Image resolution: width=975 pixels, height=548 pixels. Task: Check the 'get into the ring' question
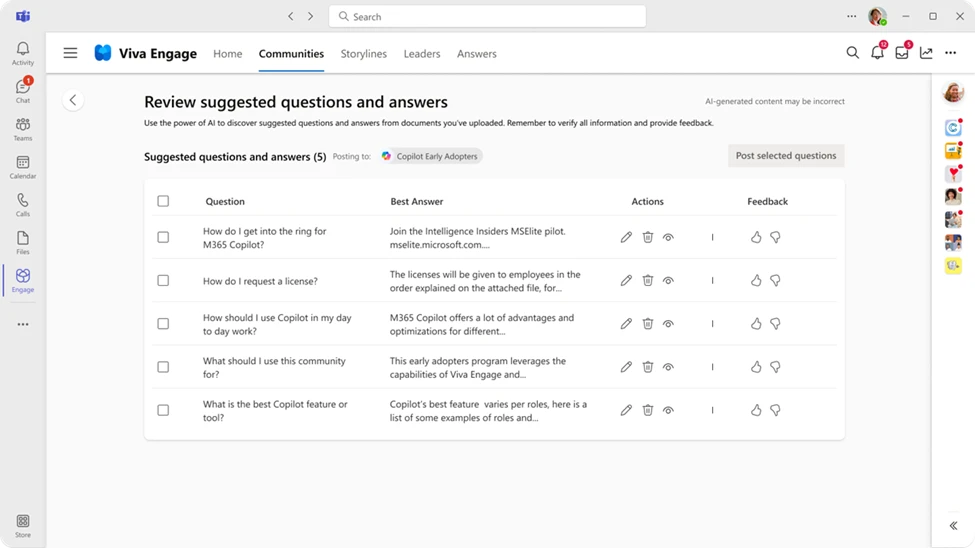coord(163,237)
